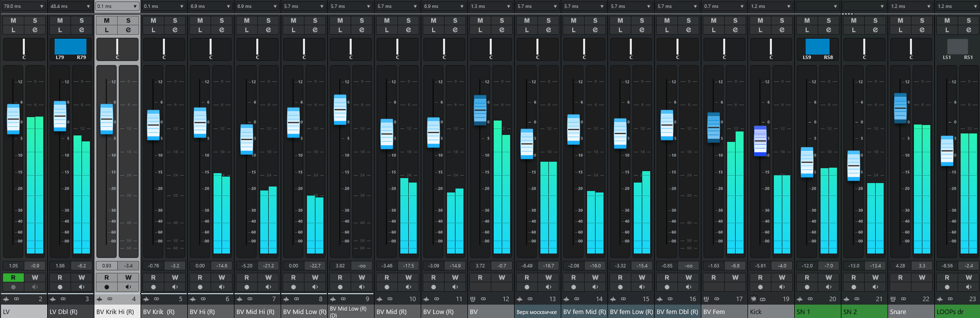Click link icon on channel 22 Snare

(904, 299)
